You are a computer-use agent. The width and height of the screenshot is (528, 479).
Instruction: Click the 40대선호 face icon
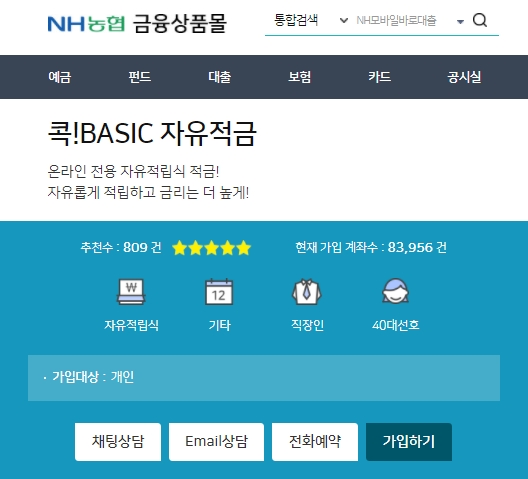395,291
